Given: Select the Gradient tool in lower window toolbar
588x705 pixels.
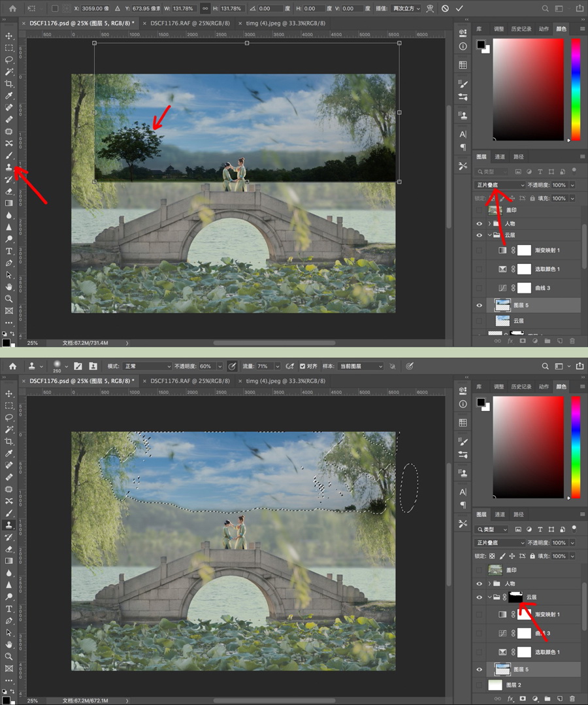Looking at the screenshot, I should coord(8,561).
